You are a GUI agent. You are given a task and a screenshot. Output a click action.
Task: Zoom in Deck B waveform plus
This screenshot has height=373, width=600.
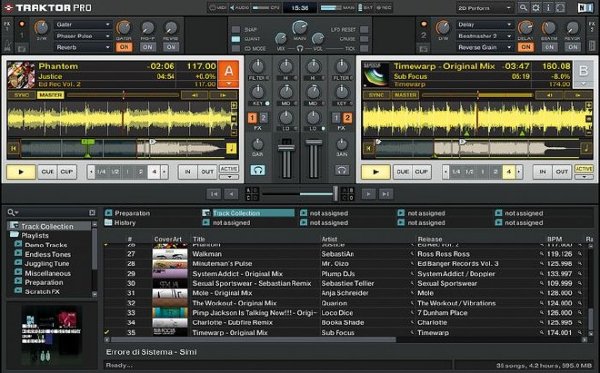589,106
